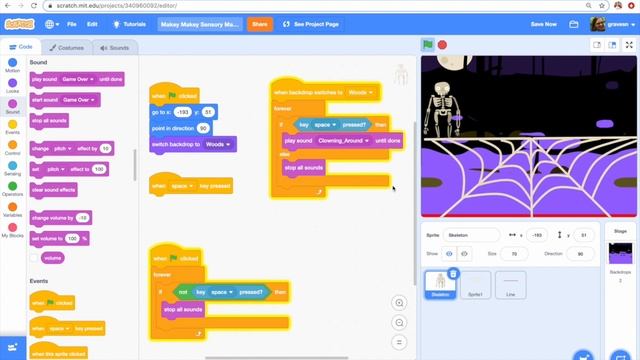This screenshot has width=640, height=360.
Task: Open Game Over dropdown in play sound block
Action: (78, 79)
